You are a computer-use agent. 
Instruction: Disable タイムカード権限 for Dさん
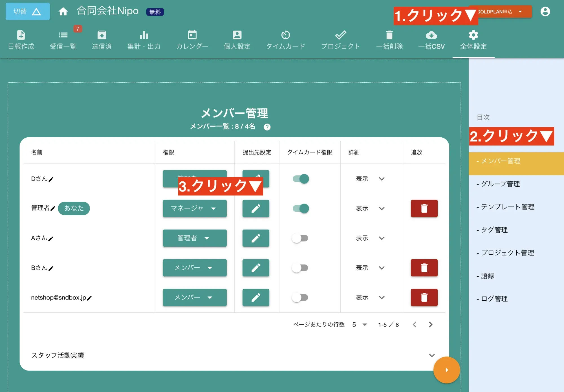pos(301,179)
